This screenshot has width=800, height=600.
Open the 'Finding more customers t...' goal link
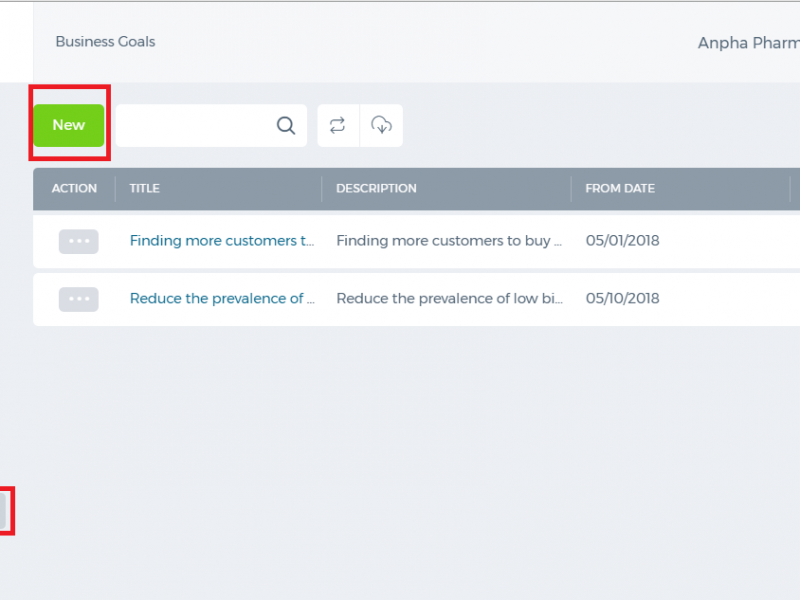[x=222, y=241]
